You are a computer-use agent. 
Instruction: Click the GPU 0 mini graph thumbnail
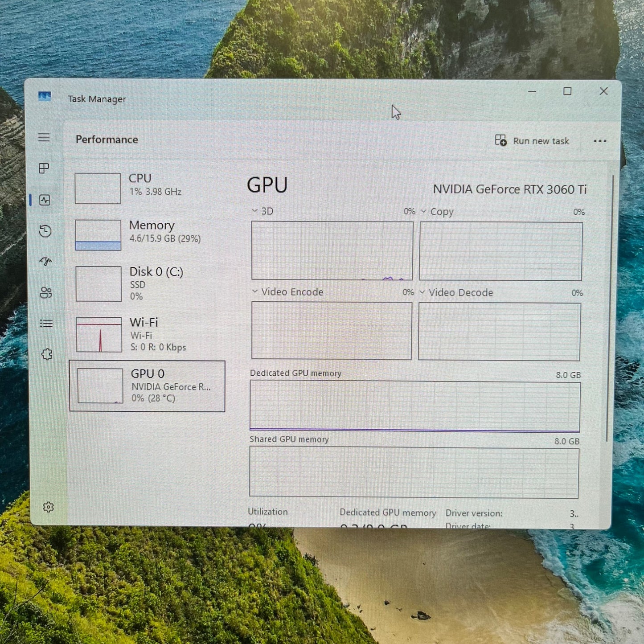[x=100, y=386]
